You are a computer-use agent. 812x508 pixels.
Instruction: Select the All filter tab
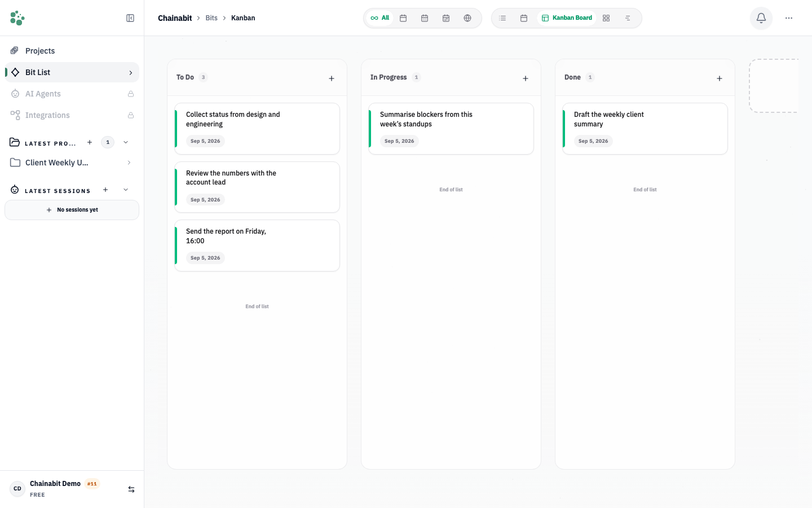pos(380,18)
